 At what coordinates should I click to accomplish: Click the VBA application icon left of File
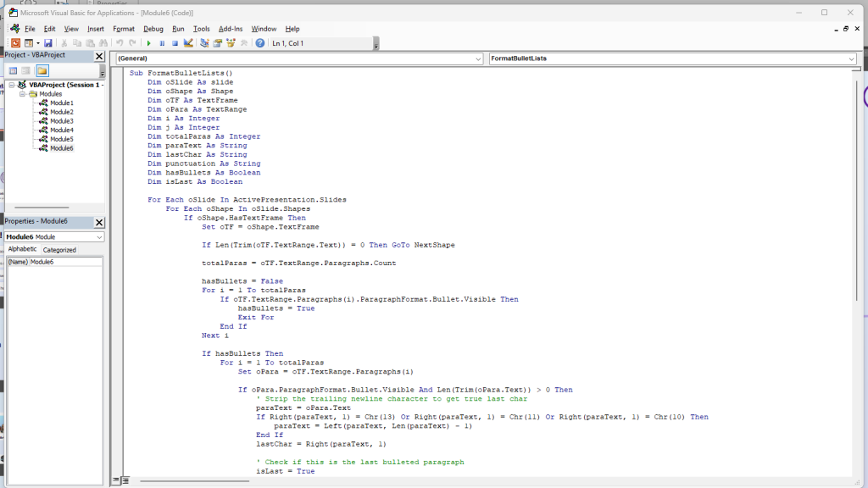(x=15, y=29)
